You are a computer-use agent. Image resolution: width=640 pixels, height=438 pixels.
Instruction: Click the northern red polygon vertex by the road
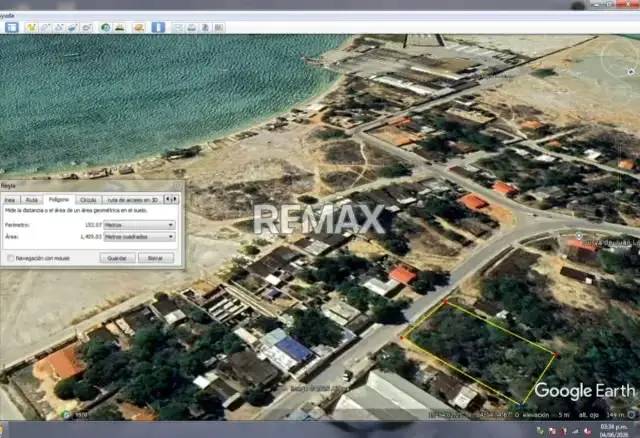(x=445, y=302)
